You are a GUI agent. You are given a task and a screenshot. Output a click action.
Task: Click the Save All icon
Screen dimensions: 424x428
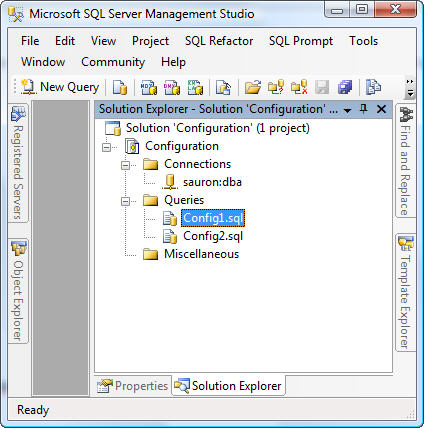pos(345,87)
